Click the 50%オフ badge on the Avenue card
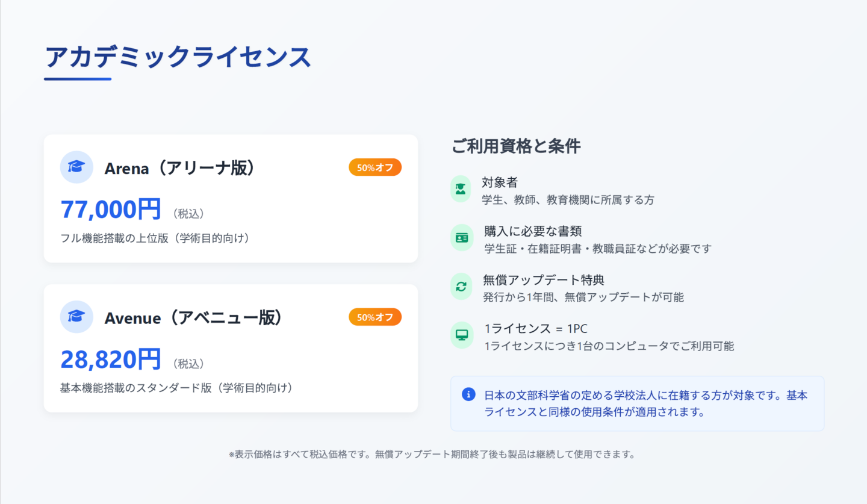 (375, 317)
